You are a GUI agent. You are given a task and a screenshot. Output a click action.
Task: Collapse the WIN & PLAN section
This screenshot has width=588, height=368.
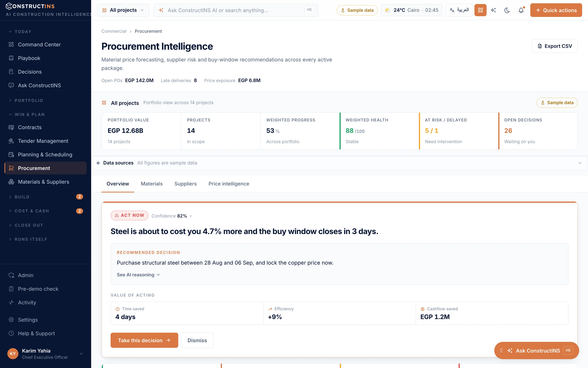[27, 114]
